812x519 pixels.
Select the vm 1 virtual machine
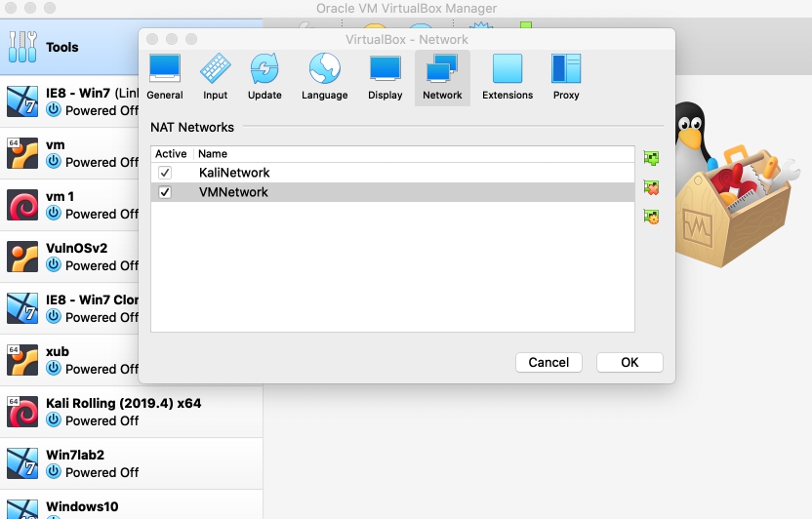point(69,205)
